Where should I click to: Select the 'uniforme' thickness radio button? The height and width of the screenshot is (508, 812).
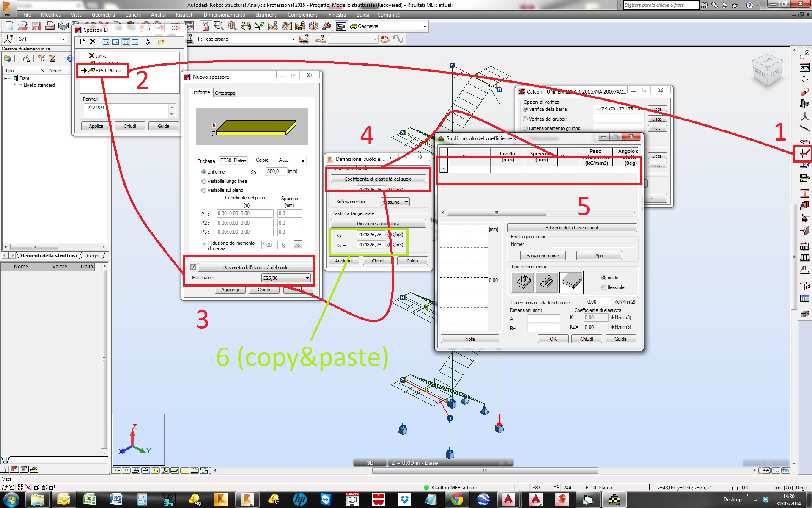(204, 172)
